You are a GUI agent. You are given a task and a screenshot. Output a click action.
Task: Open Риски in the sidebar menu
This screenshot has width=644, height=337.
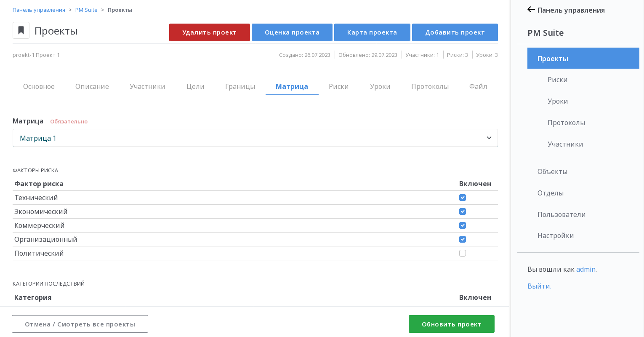tap(557, 80)
